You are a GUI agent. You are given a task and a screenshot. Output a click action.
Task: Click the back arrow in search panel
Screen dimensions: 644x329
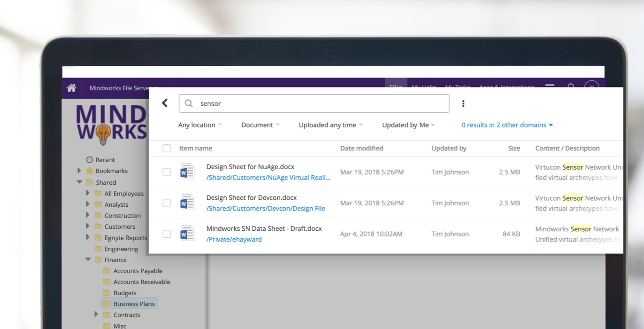point(165,103)
